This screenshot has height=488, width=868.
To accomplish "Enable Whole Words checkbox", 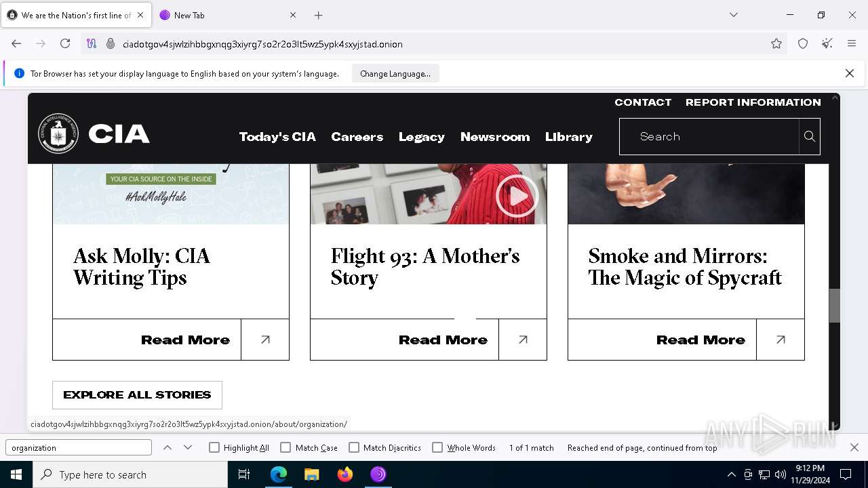I will pyautogui.click(x=437, y=447).
